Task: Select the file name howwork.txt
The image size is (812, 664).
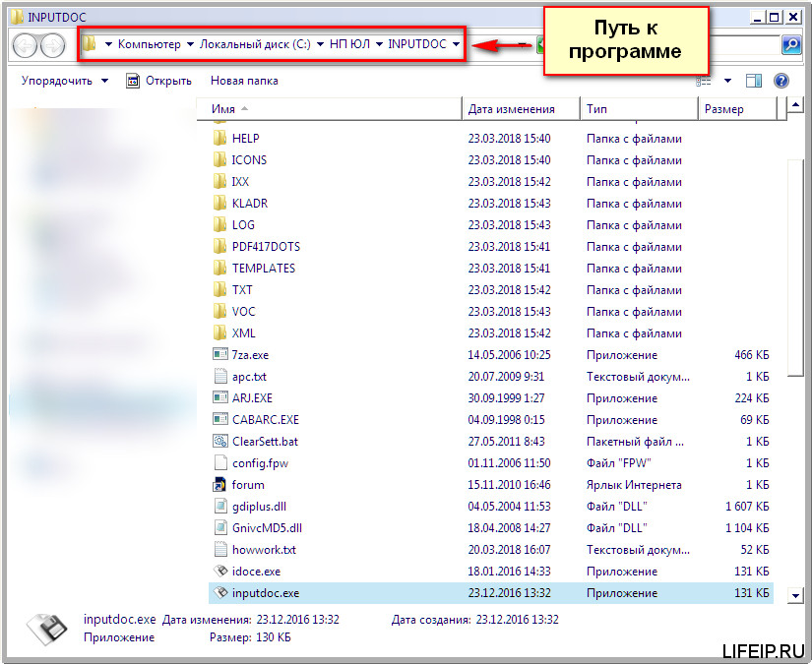Action: coord(264,550)
